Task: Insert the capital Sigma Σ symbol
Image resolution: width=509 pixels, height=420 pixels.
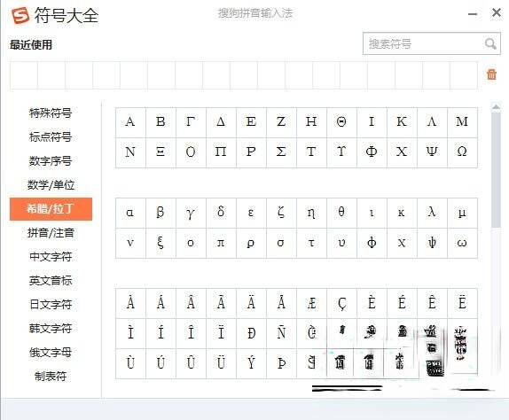Action: [x=281, y=152]
